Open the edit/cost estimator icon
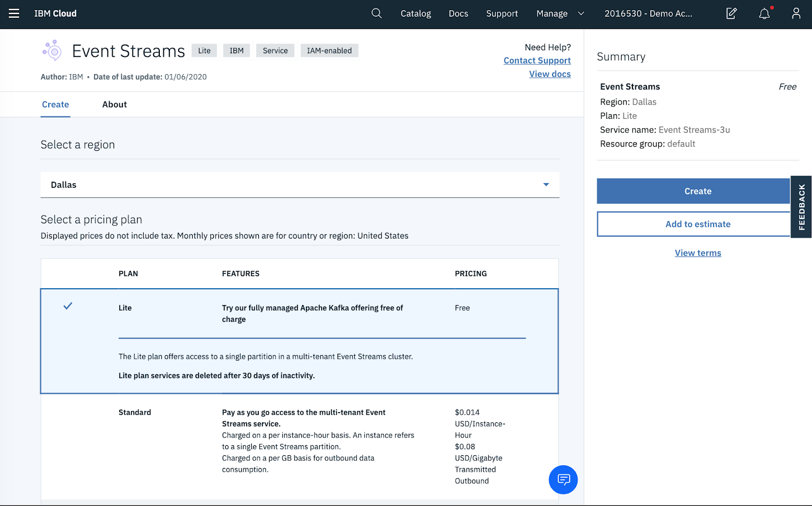The image size is (812, 506). click(731, 13)
